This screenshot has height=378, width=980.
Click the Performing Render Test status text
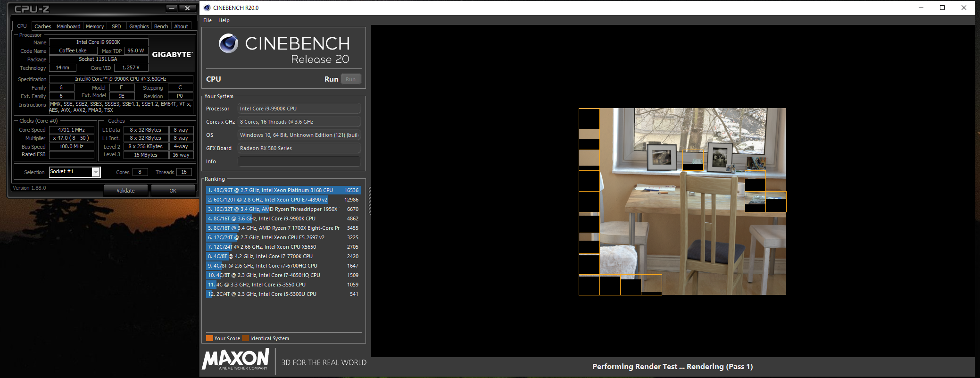[673, 367]
